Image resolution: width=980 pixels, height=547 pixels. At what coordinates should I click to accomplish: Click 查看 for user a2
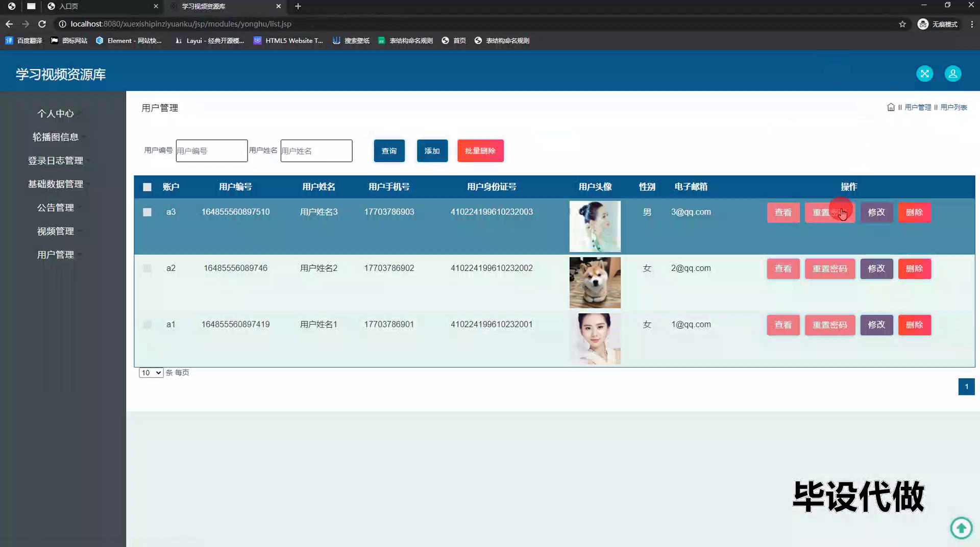pos(783,268)
